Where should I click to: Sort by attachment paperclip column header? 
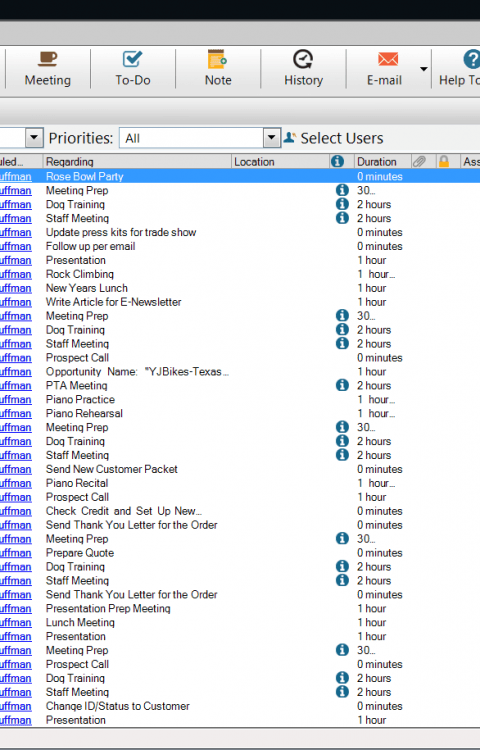(x=419, y=162)
